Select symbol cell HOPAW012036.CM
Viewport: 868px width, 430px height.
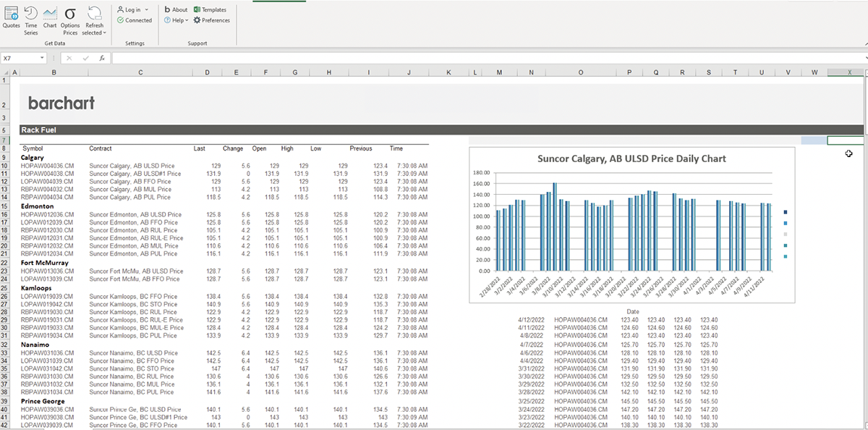pos(47,214)
